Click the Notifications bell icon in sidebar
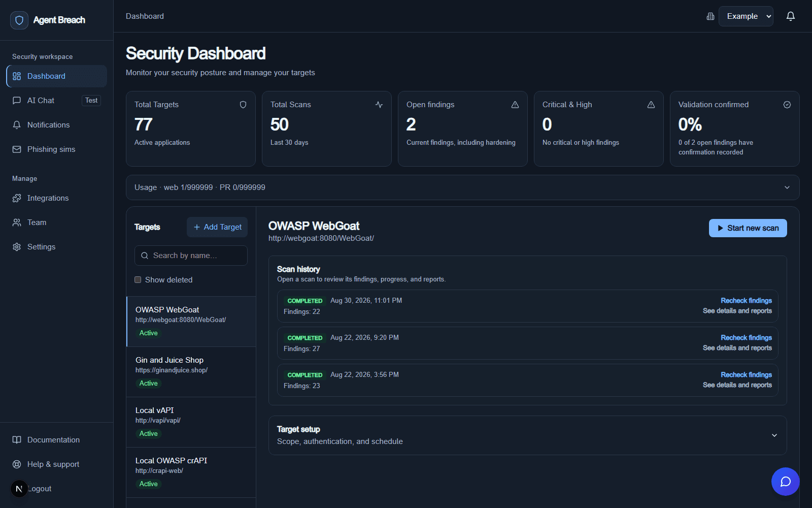Screen dimensions: 812x508 pos(17,125)
